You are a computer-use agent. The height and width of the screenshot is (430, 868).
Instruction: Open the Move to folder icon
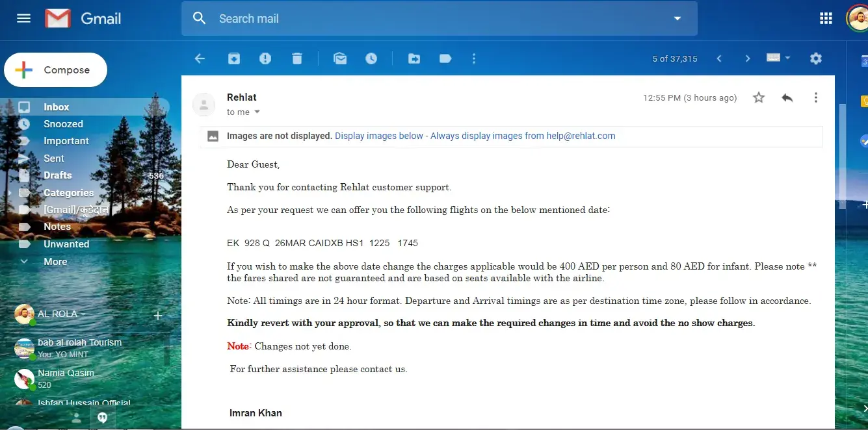pos(414,58)
